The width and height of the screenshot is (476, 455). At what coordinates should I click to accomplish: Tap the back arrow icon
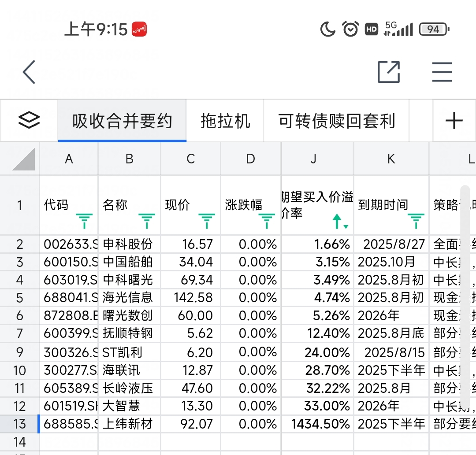point(29,72)
